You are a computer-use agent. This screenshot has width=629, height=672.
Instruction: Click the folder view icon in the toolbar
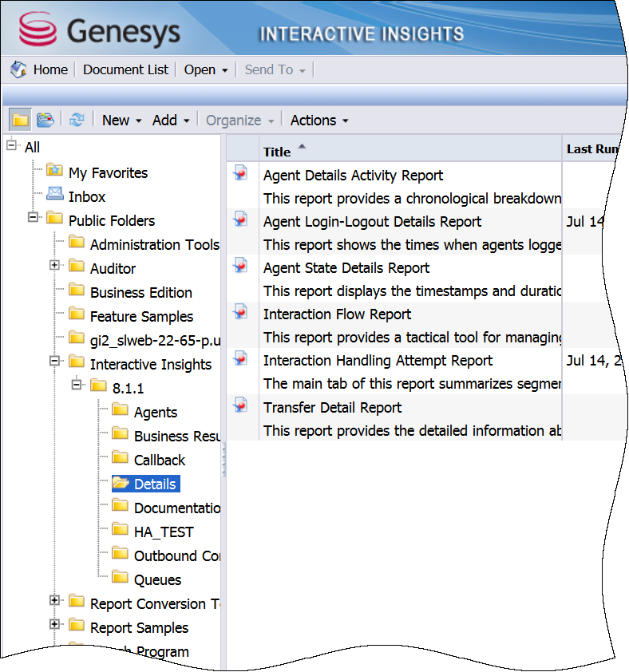pos(20,120)
